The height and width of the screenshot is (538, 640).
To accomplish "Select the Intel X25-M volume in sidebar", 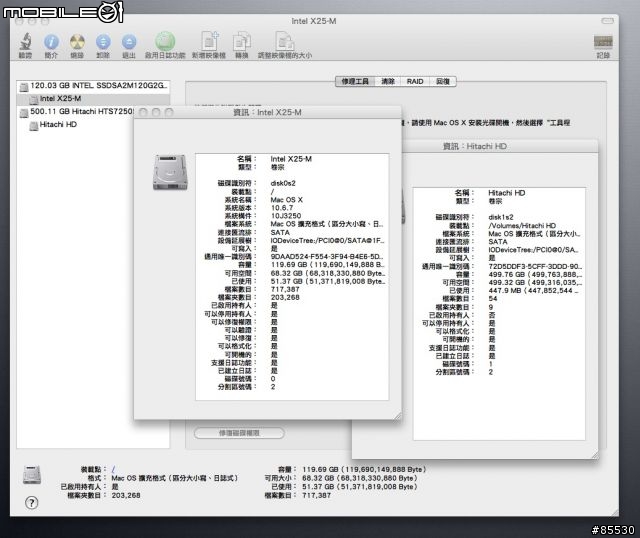I will [93, 99].
